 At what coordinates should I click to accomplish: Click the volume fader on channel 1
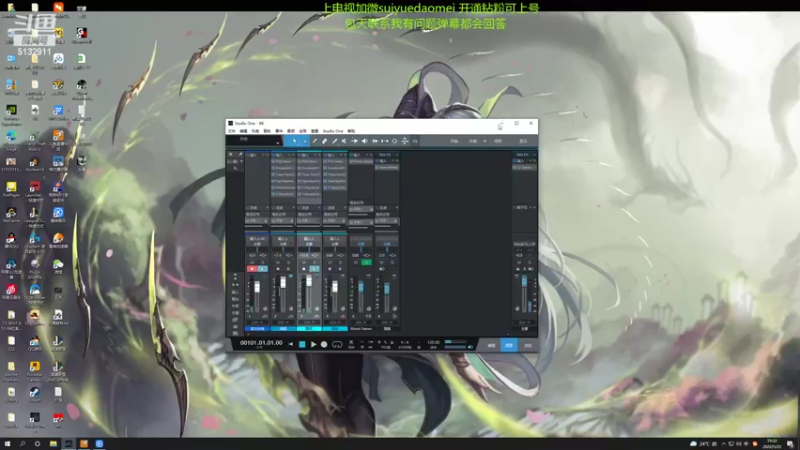coord(257,287)
